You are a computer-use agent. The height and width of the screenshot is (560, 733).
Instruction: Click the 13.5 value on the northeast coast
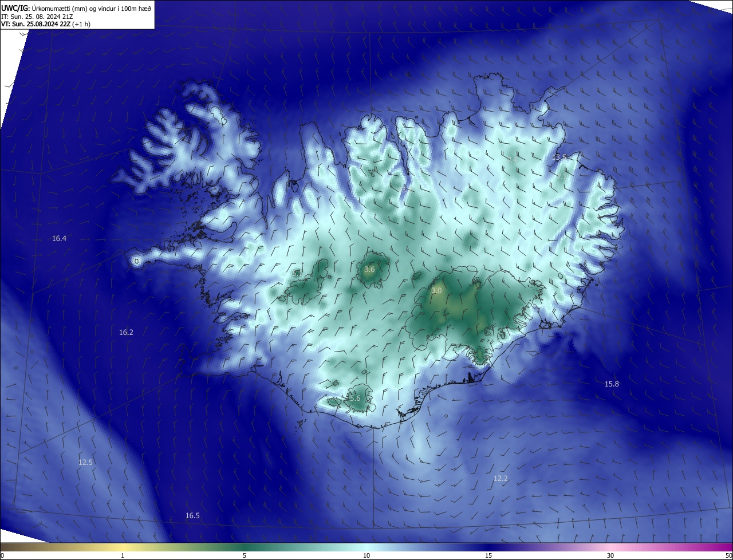[559, 157]
